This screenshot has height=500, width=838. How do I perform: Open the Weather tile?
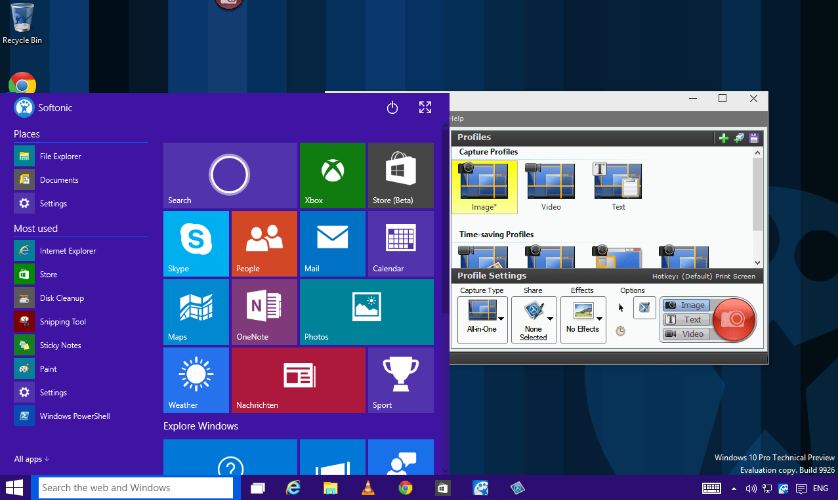(x=196, y=380)
